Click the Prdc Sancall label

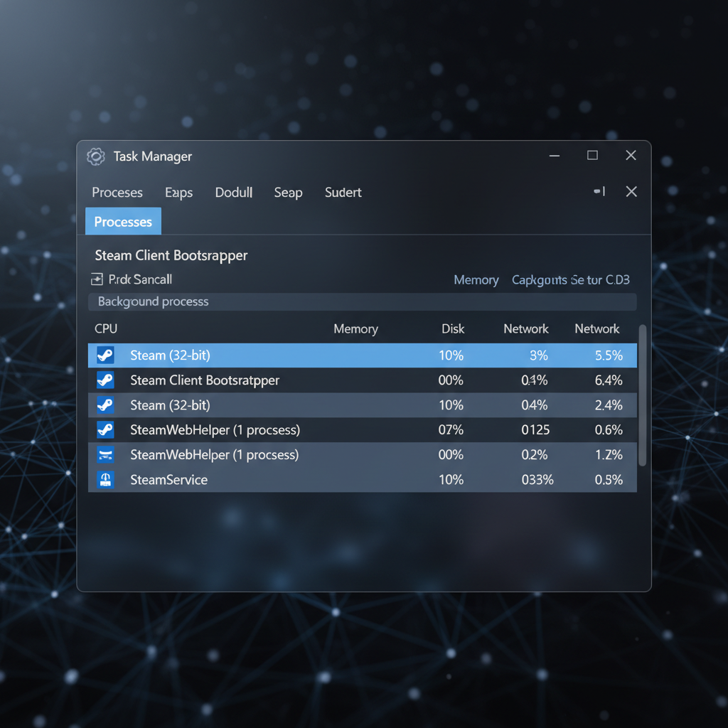(140, 279)
